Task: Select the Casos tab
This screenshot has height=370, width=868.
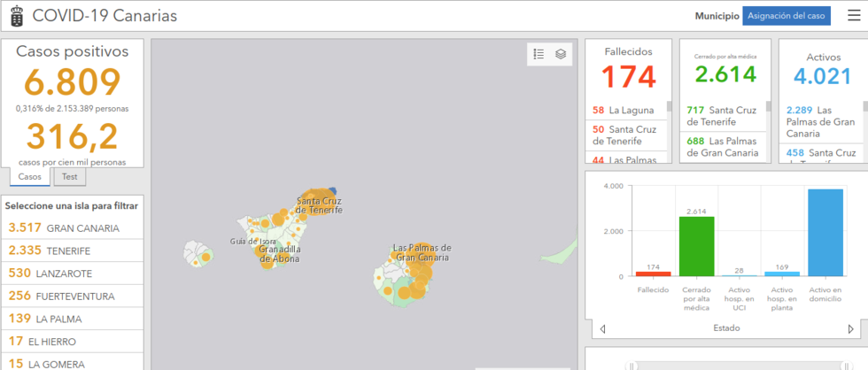Action: click(x=30, y=177)
